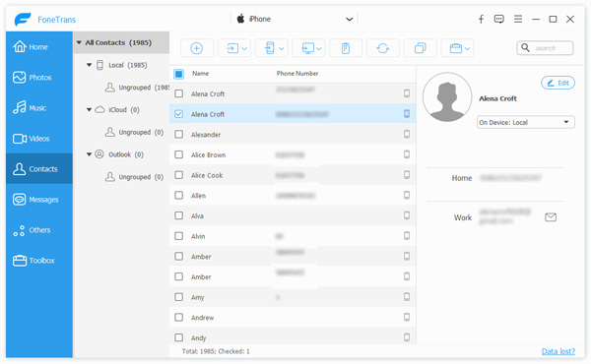Click the de-duplicate contacts icon
This screenshot has width=591, height=364.
click(420, 48)
